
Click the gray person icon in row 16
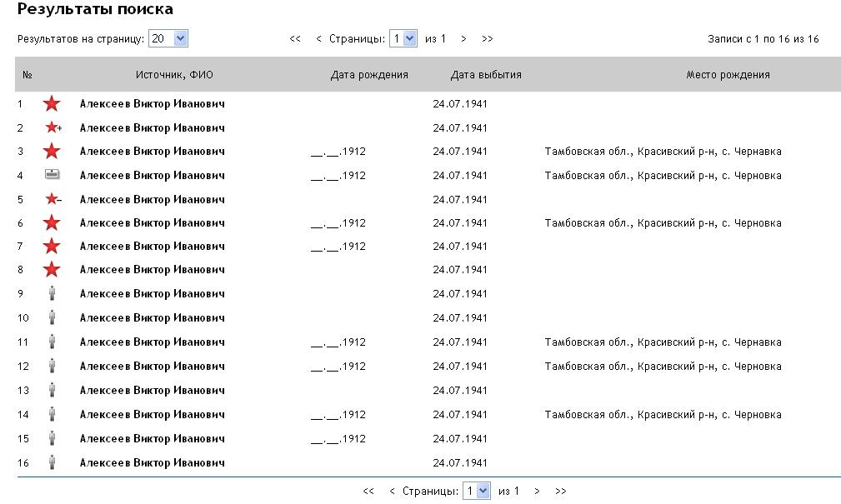point(52,463)
